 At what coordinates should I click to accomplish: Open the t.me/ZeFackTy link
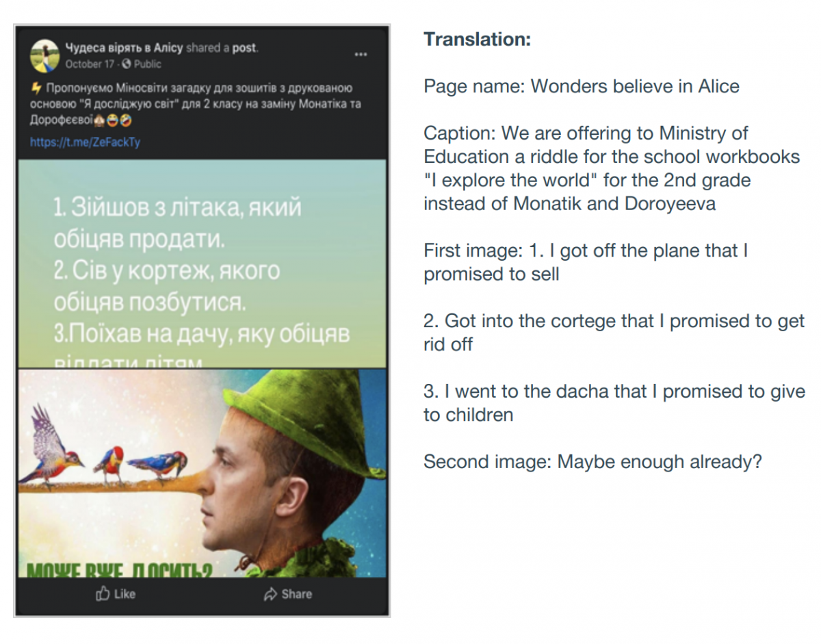coord(85,143)
